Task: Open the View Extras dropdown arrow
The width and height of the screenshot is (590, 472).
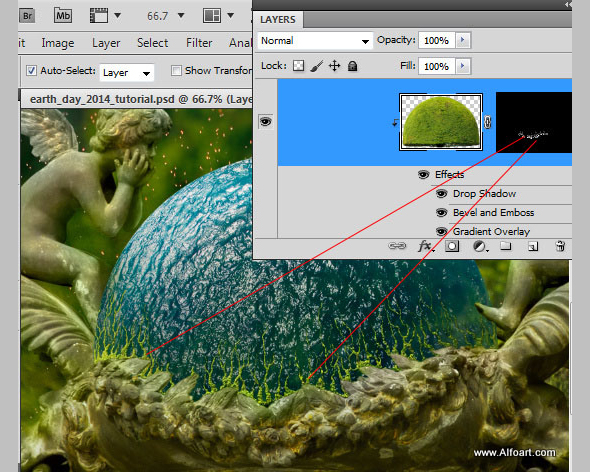Action: click(x=117, y=15)
